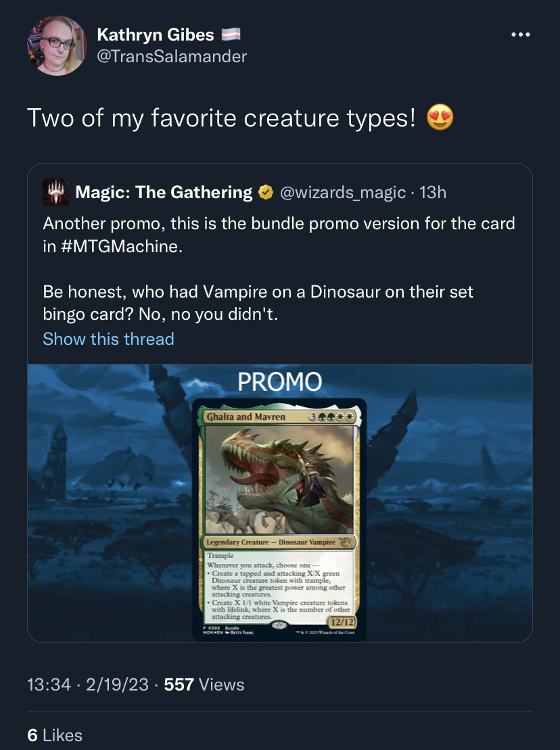Open the three-dot more options menu
This screenshot has height=750, width=560.
pos(520,34)
